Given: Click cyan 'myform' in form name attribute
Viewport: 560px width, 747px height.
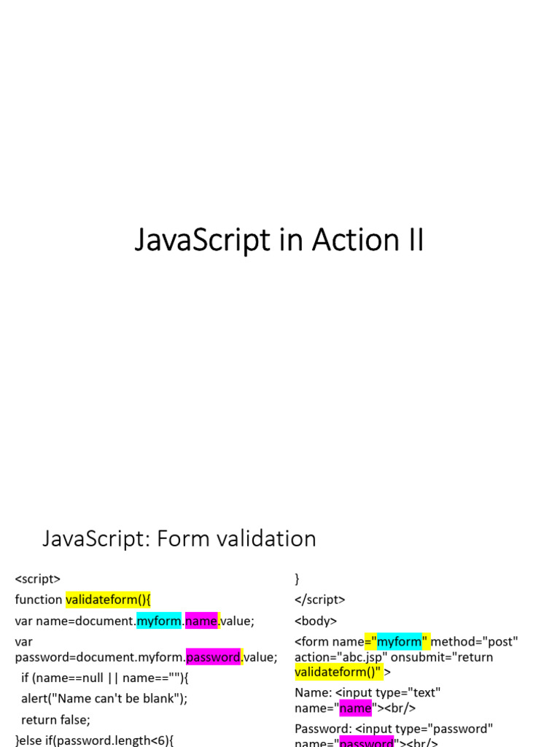Looking at the screenshot, I should 399,641.
